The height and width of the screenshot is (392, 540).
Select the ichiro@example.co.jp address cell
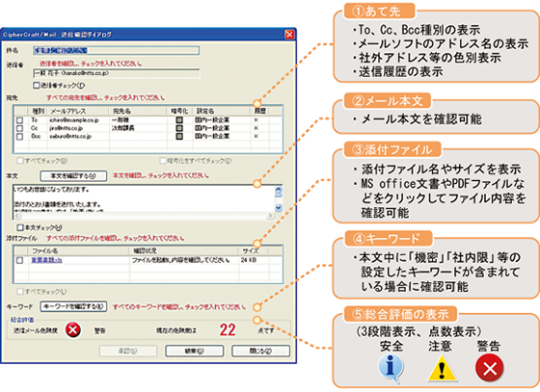74,120
